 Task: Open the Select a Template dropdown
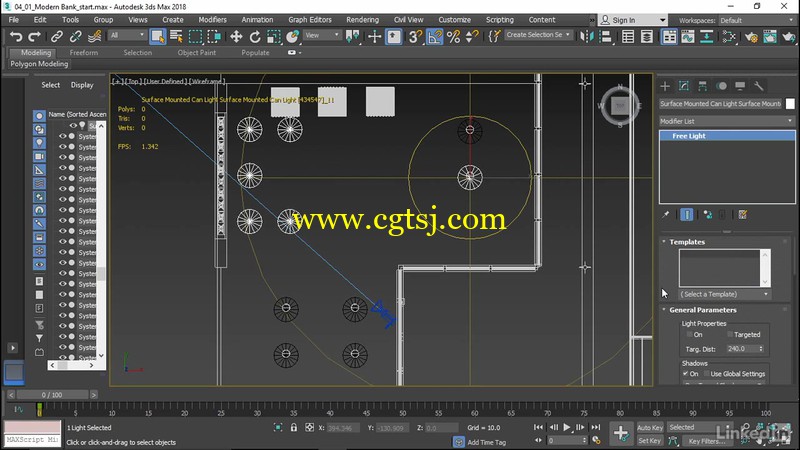pos(724,294)
